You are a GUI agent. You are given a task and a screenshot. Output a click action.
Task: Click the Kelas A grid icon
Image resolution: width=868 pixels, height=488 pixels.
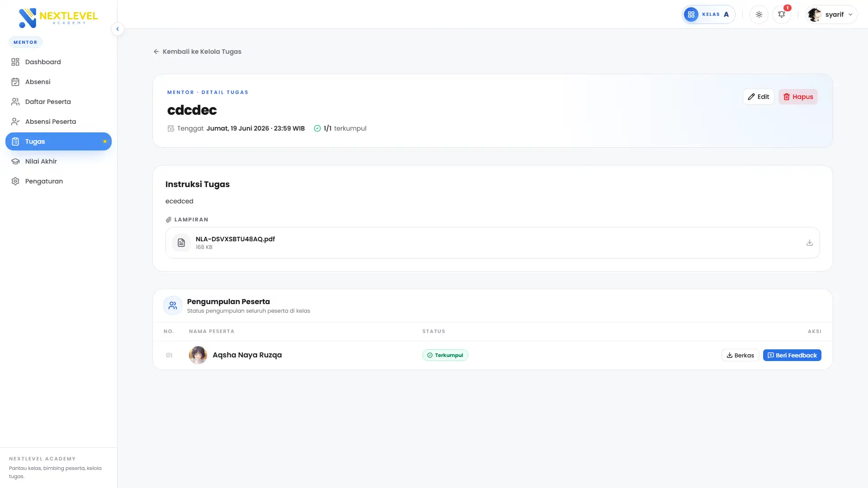tap(691, 14)
